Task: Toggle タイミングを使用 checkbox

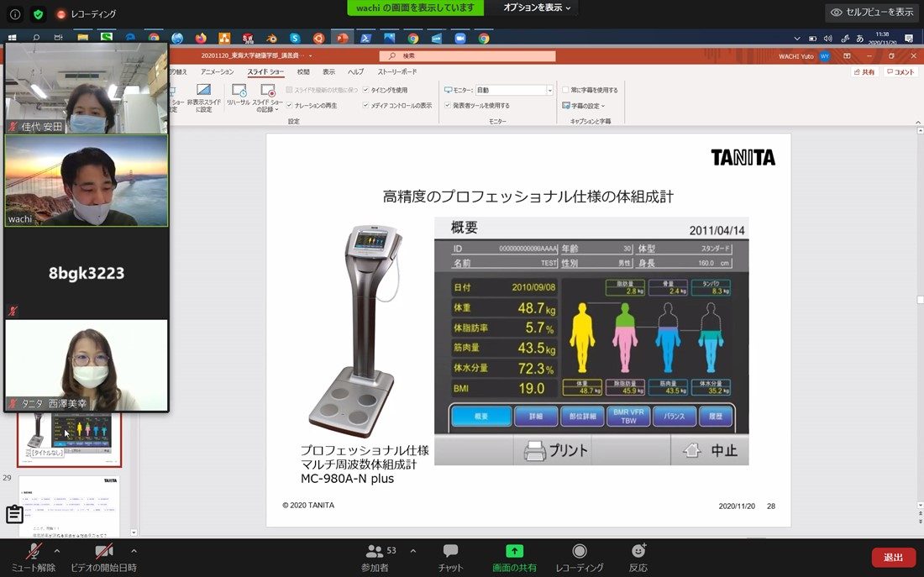Action: coord(366,90)
